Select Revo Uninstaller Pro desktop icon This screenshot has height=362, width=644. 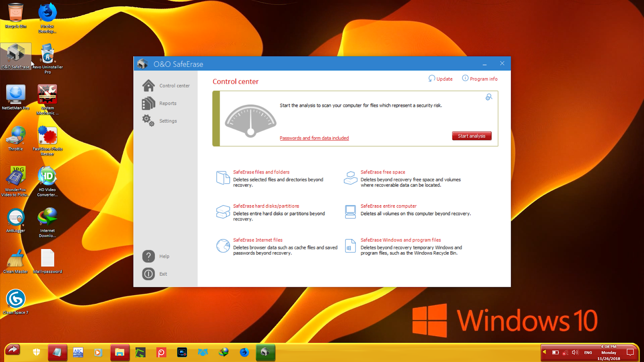point(47,59)
